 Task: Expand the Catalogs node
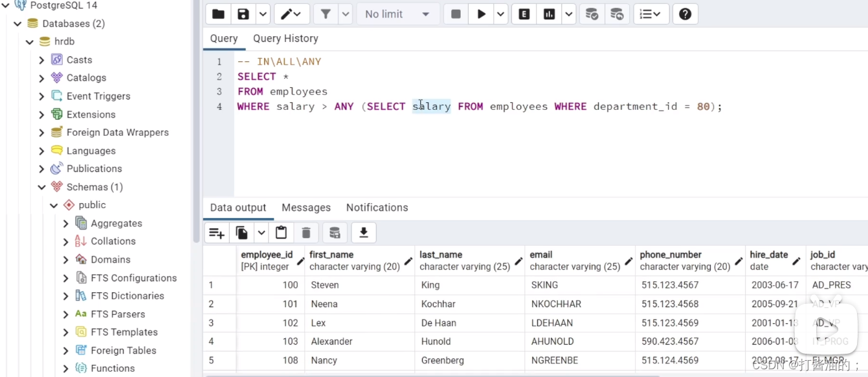tap(41, 78)
